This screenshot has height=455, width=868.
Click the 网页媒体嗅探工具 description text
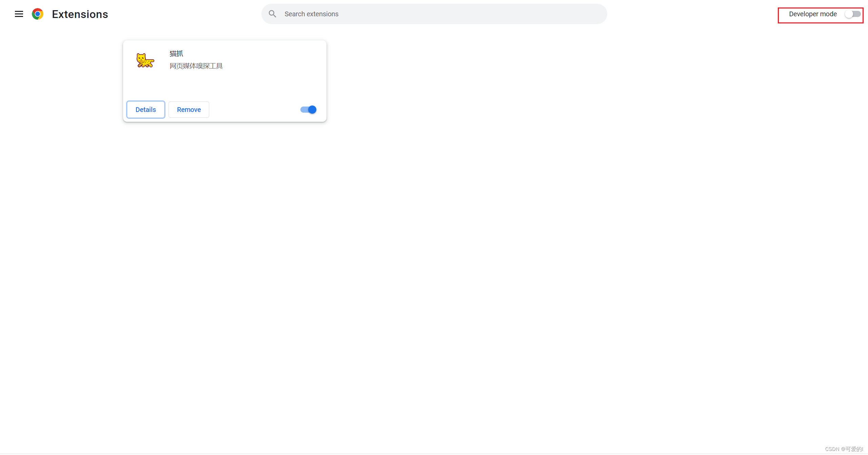196,66
